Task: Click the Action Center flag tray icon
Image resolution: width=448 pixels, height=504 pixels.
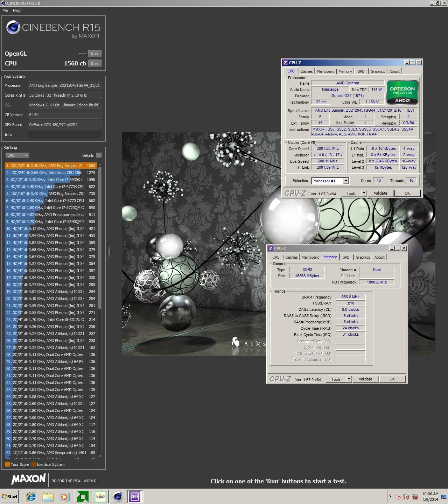Action: 406,497
